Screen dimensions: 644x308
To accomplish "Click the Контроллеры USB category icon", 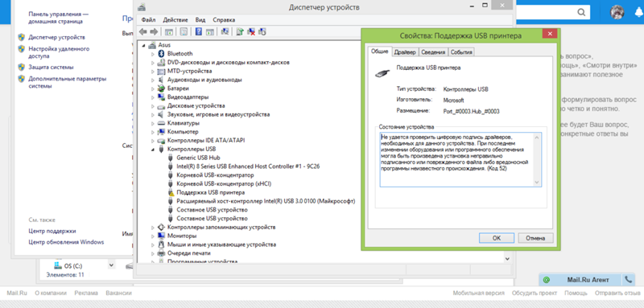I will [161, 150].
